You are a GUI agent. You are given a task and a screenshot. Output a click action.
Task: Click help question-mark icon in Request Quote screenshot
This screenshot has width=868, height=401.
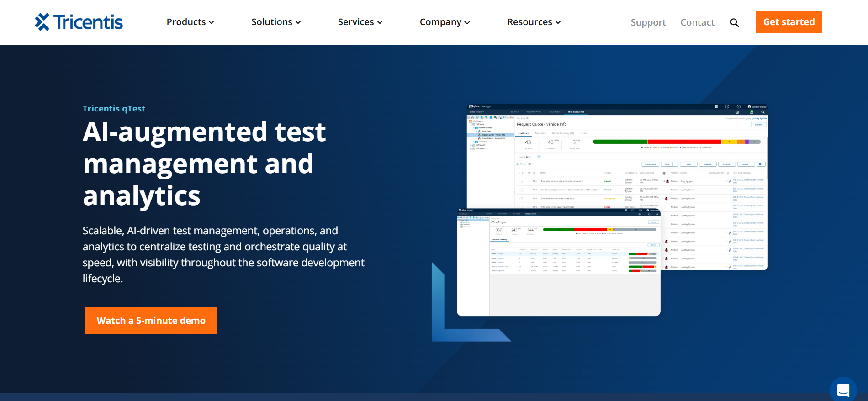point(738,106)
